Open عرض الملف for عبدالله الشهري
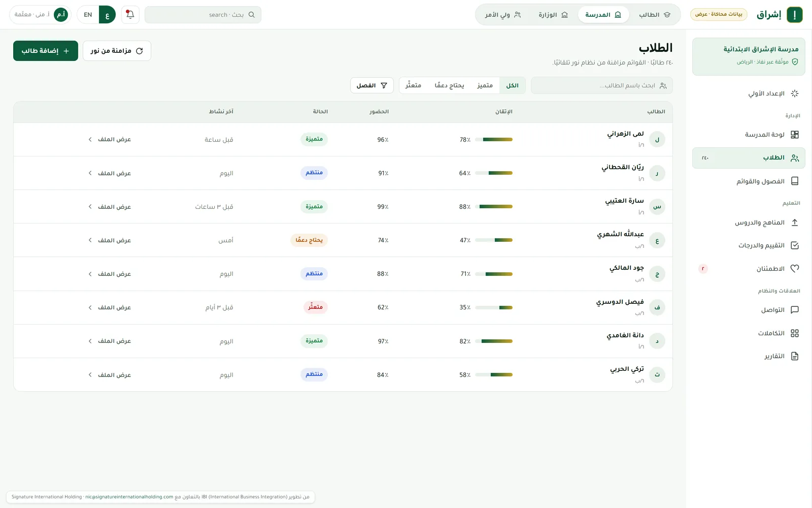 click(x=110, y=240)
